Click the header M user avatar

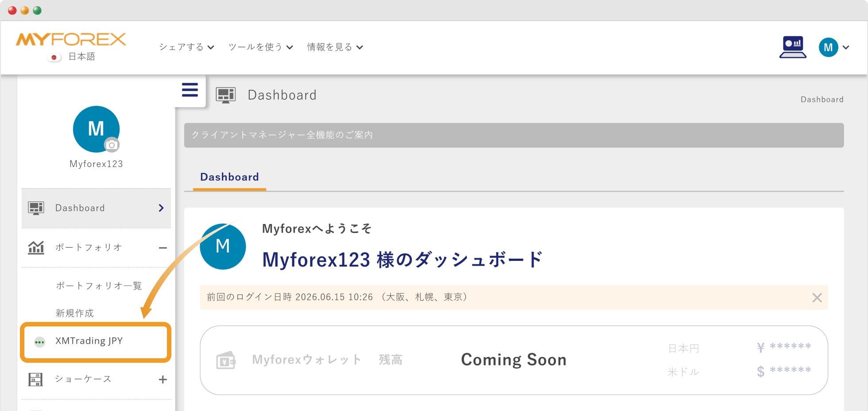click(x=828, y=47)
